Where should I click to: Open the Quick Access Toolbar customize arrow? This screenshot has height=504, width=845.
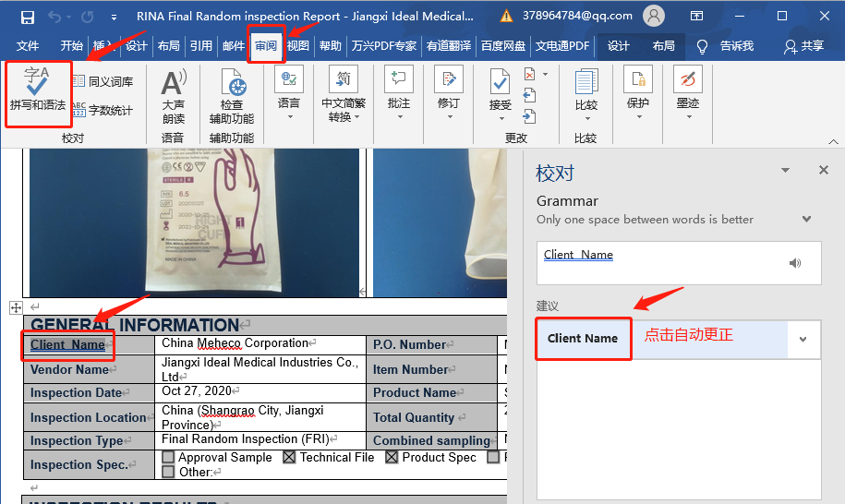(x=115, y=18)
